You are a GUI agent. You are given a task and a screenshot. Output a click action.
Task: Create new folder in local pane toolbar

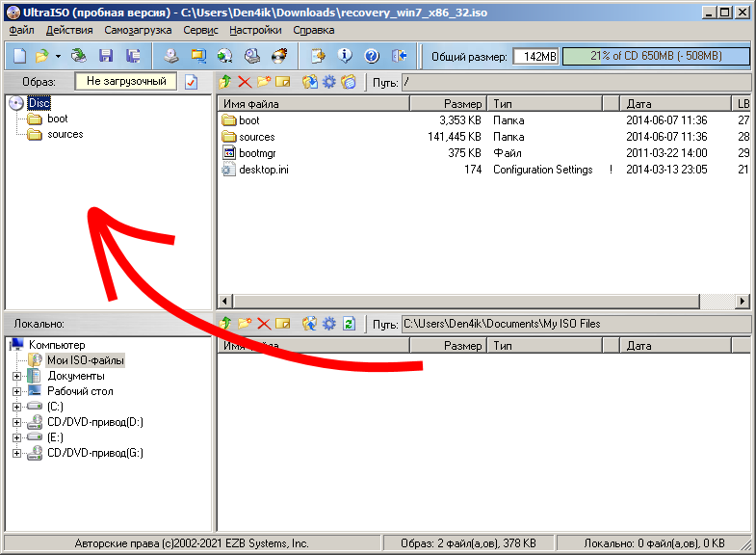(245, 324)
